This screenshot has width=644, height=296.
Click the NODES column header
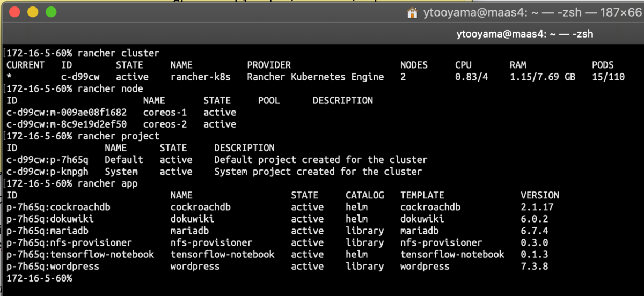point(414,65)
